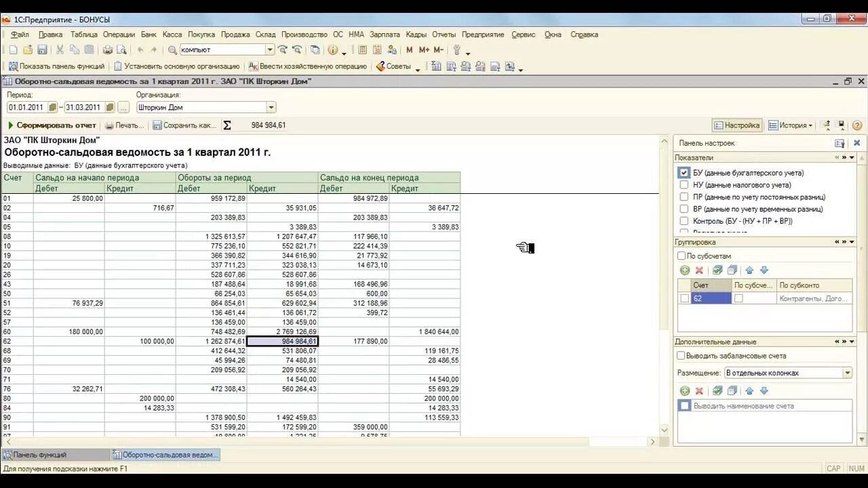Click the start date field 01.01.2011

27,107
